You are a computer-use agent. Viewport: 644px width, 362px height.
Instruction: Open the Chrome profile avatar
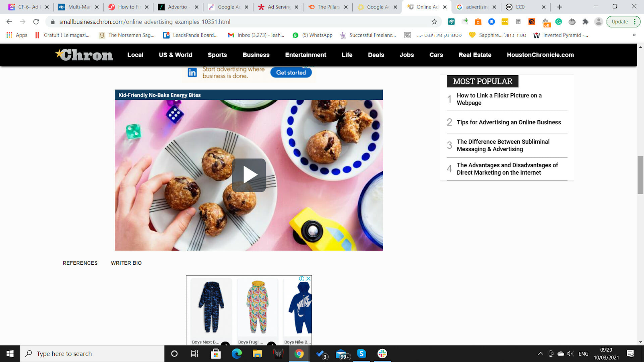click(599, 22)
